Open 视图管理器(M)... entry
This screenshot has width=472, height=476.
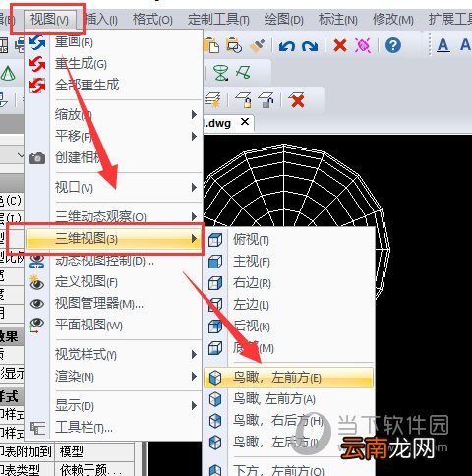tap(114, 304)
